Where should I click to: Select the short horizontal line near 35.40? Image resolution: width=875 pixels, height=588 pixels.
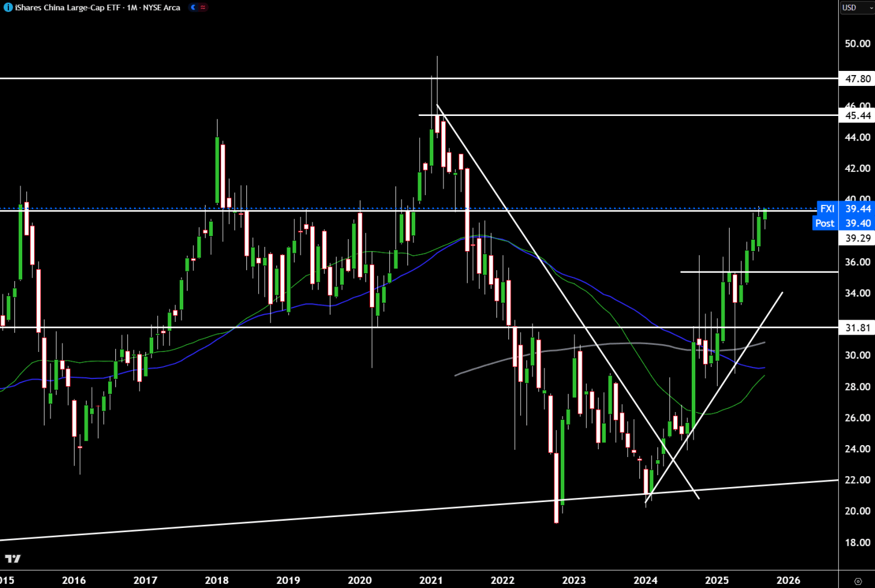point(759,272)
